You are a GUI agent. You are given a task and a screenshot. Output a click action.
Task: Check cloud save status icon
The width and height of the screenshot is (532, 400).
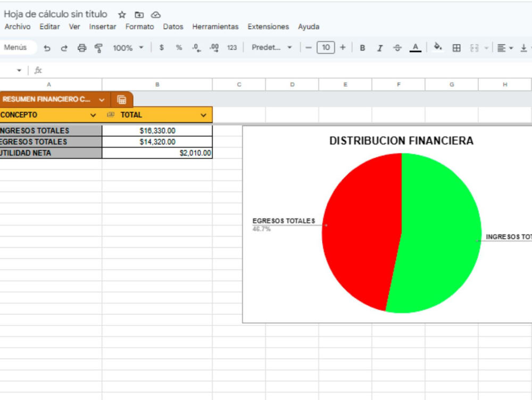coord(156,14)
